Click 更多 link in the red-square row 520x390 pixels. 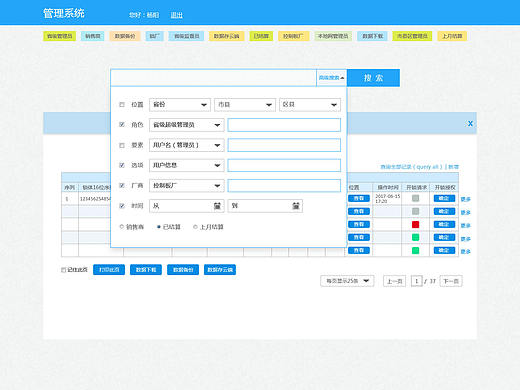[465, 225]
